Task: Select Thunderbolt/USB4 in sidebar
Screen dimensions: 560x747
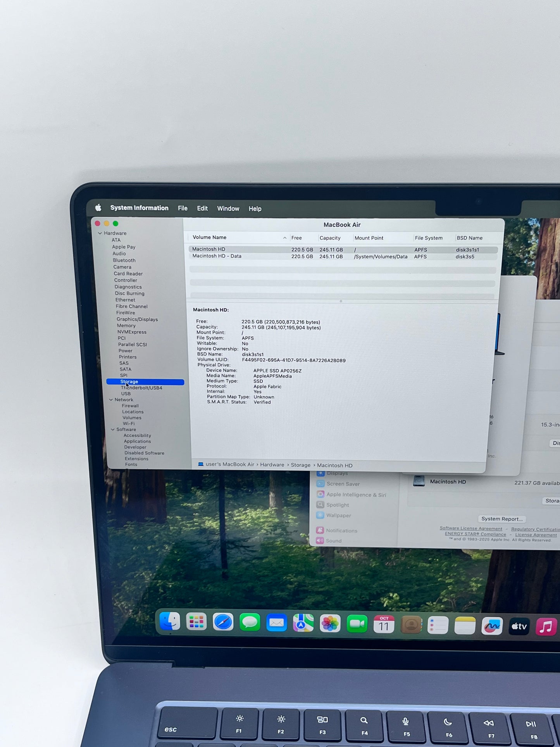Action: click(x=141, y=388)
